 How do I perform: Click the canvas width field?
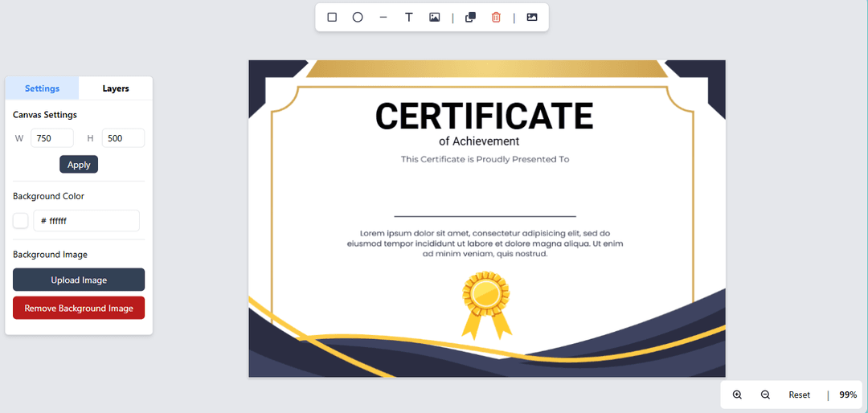[52, 138]
